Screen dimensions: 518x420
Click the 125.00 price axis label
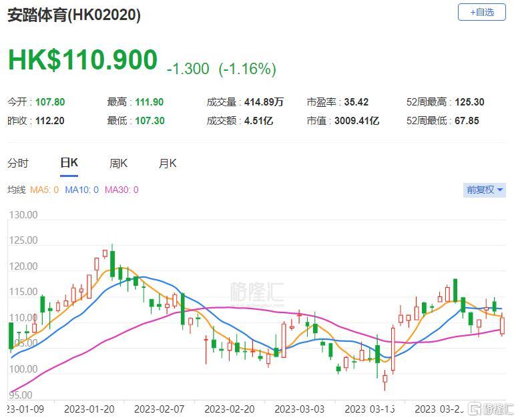[23, 240]
